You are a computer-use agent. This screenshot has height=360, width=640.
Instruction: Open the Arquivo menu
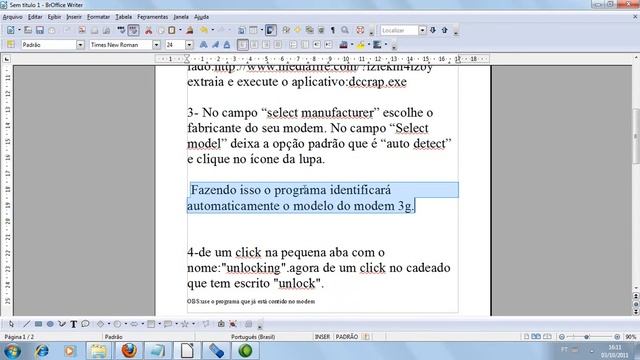[12, 17]
